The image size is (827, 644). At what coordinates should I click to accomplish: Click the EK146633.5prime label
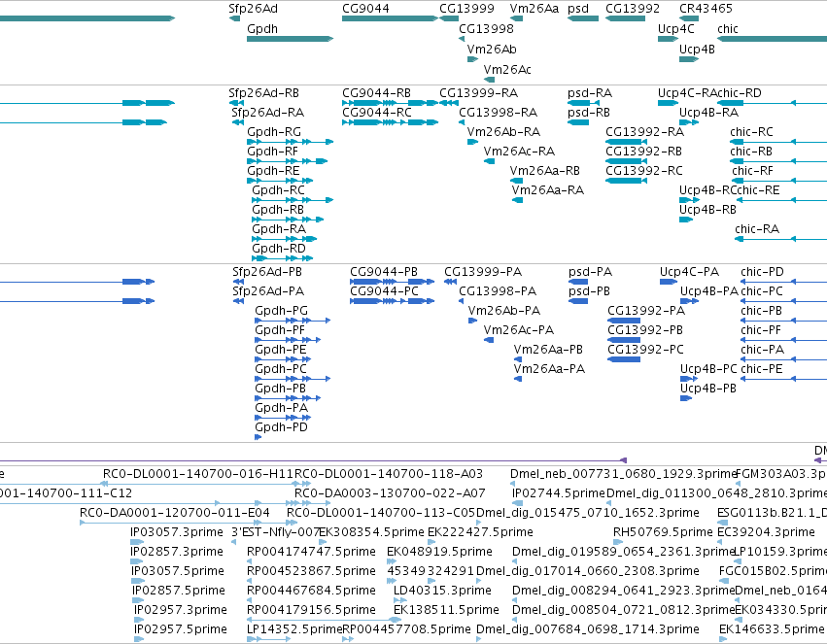(x=771, y=629)
